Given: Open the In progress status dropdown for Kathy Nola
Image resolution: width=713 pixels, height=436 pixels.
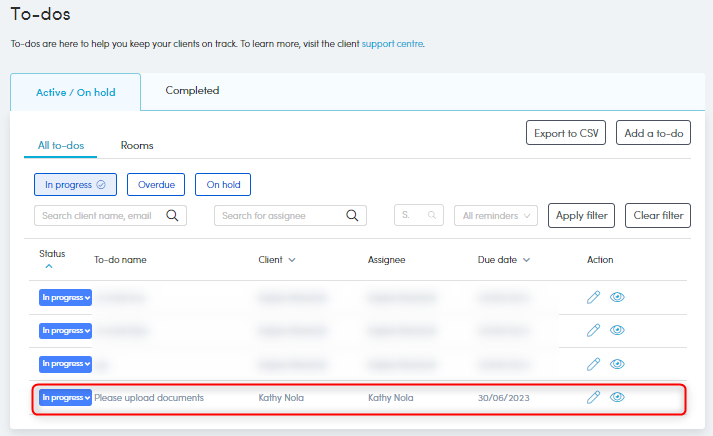Looking at the screenshot, I should (x=65, y=397).
